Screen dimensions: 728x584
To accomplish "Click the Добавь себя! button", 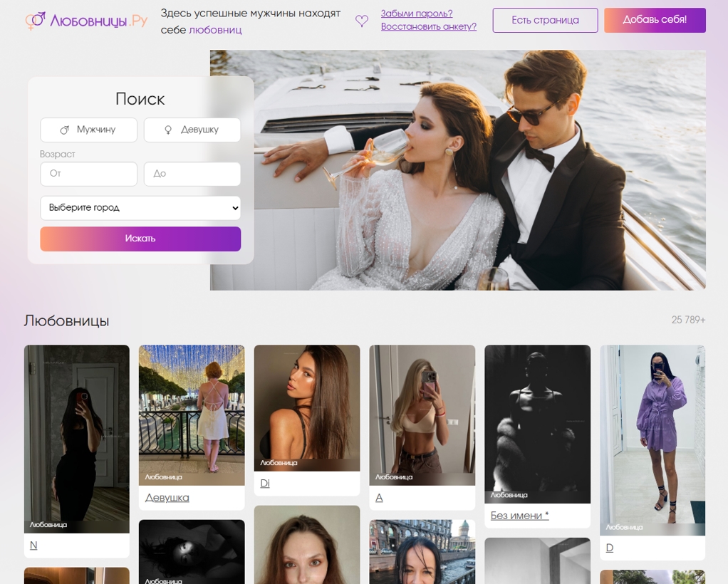I will point(655,20).
